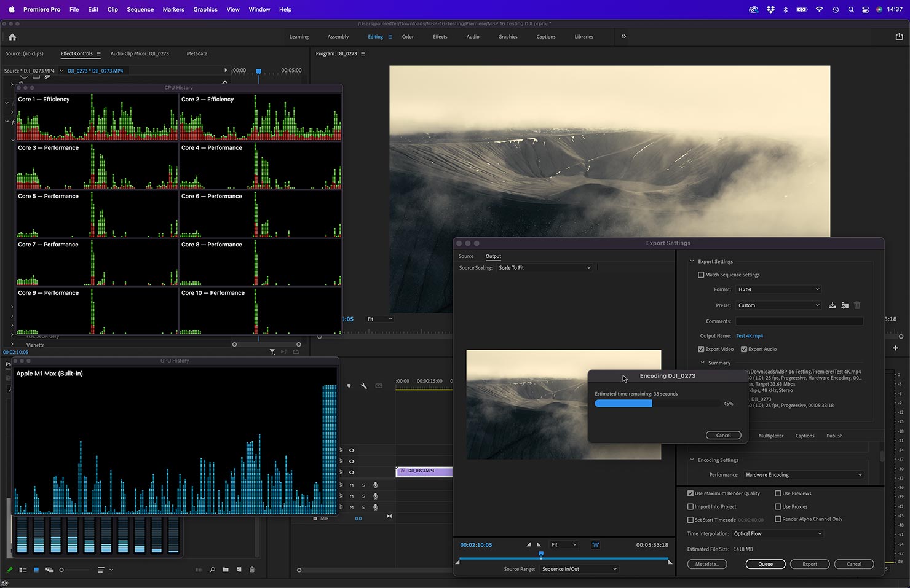The width and height of the screenshot is (910, 588).
Task: Open macOS Control Center icon
Action: point(865,10)
